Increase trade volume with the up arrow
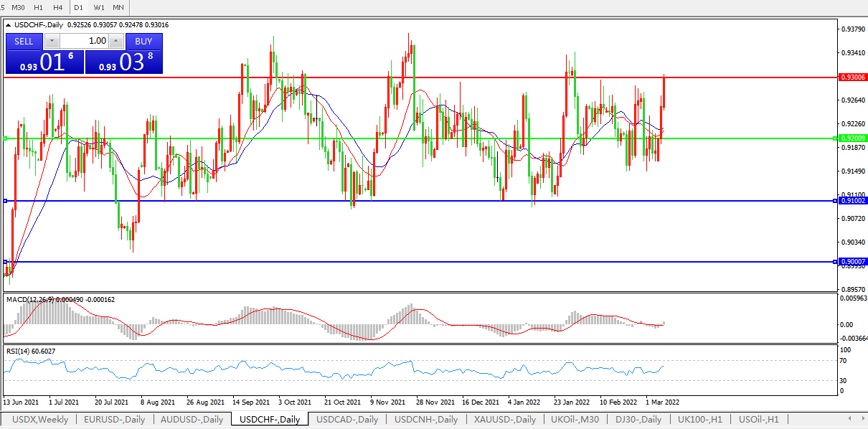Viewport: 868px width, 429px height. 117,41
